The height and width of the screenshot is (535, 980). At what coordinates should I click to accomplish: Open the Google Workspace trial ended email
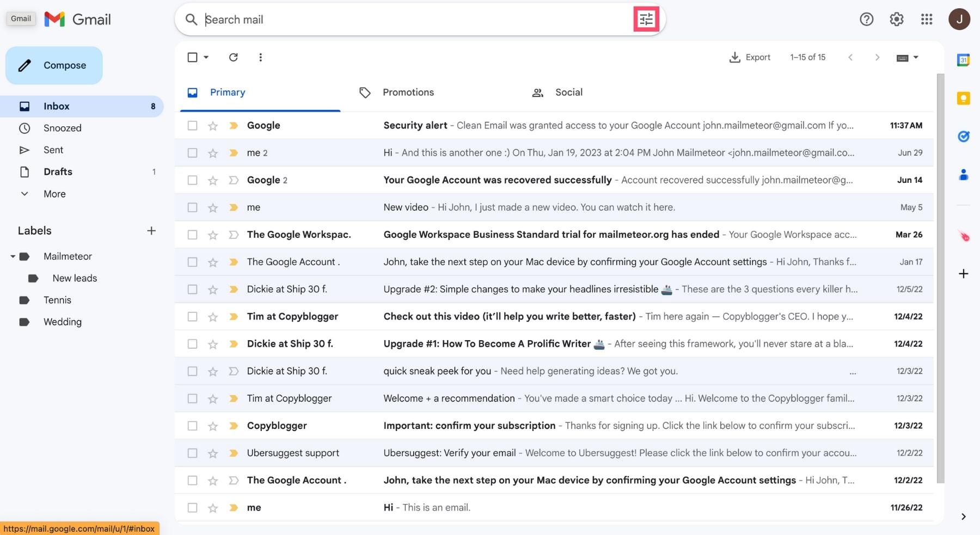(x=554, y=235)
